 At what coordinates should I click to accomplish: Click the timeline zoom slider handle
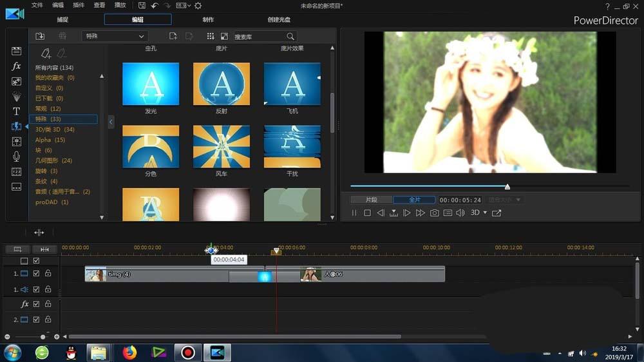[43, 337]
